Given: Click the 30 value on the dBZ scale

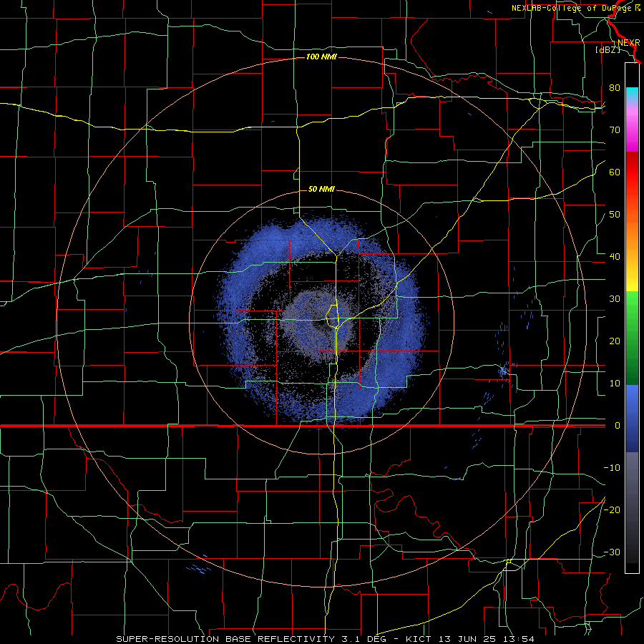Looking at the screenshot, I should point(615,298).
